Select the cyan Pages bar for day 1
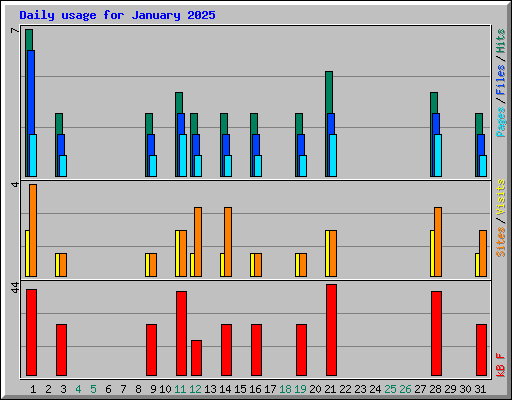 click(33, 155)
